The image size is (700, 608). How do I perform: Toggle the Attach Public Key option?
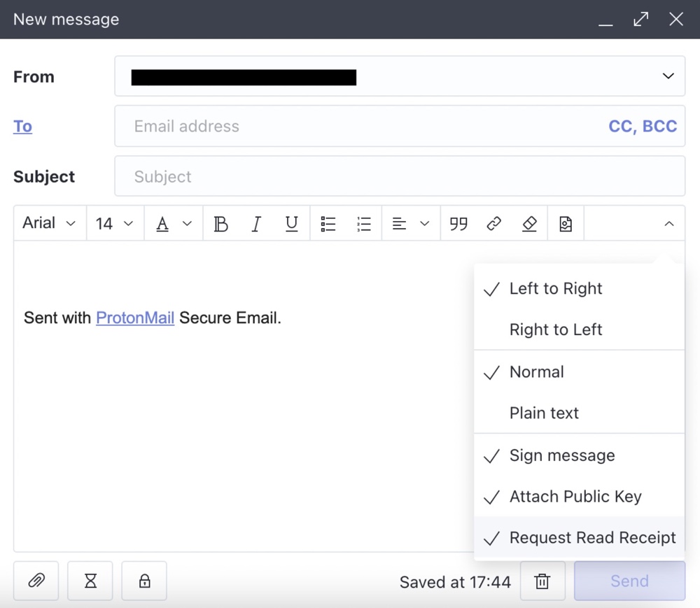[x=579, y=497]
